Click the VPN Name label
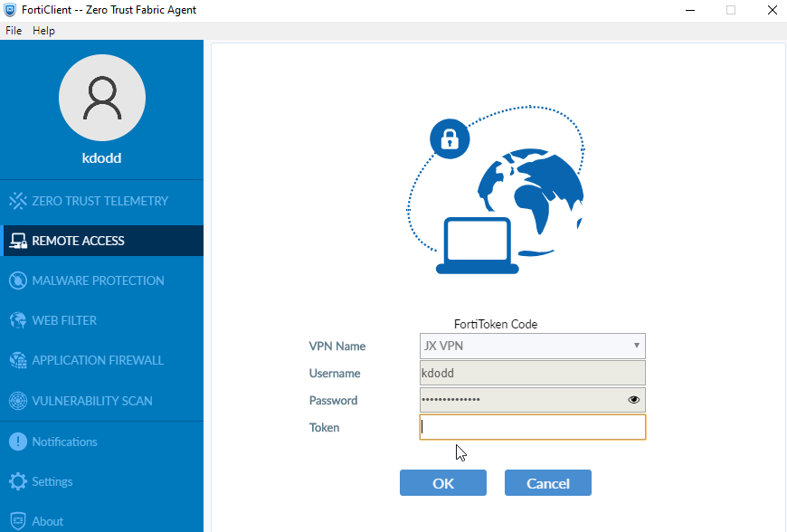 point(337,347)
